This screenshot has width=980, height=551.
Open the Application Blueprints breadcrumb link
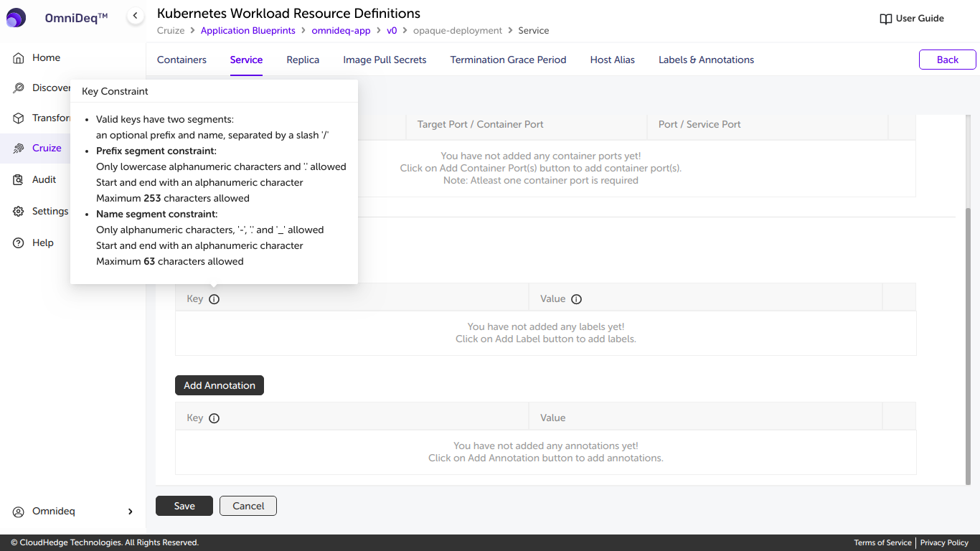(248, 31)
